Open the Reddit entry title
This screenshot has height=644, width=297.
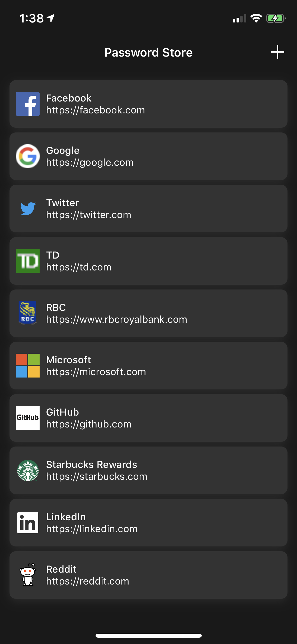coord(61,569)
